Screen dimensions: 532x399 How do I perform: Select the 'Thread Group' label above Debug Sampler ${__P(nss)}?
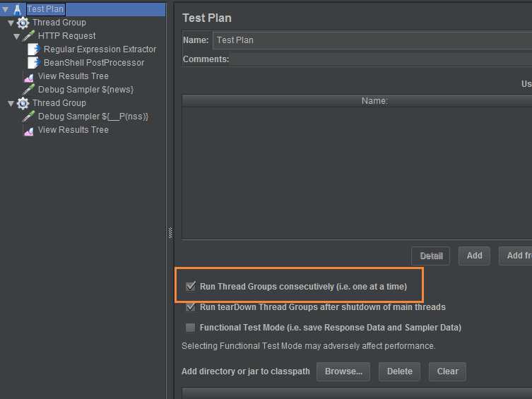tap(59, 103)
